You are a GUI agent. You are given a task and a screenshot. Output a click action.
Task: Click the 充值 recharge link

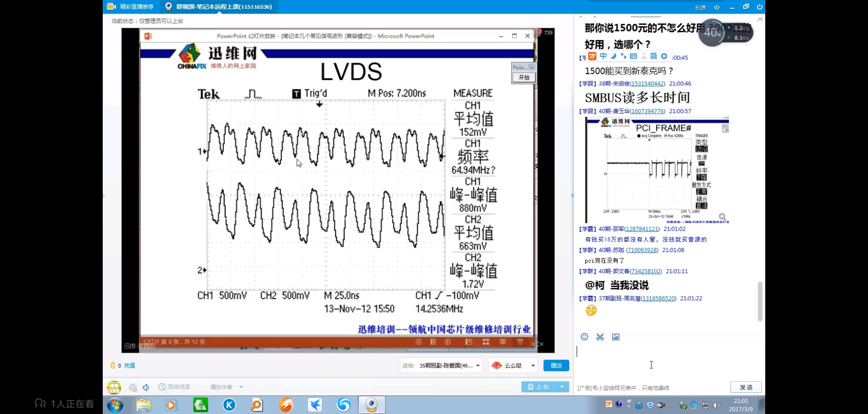129,365
